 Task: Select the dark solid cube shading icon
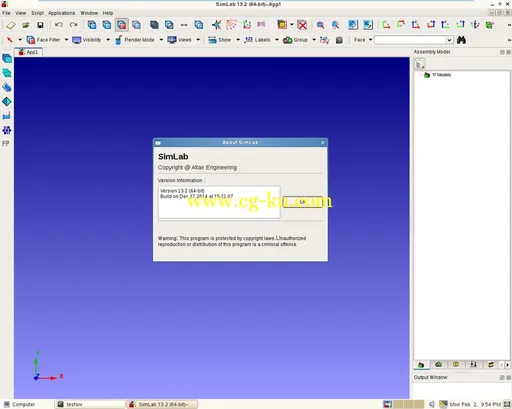[x=154, y=25]
